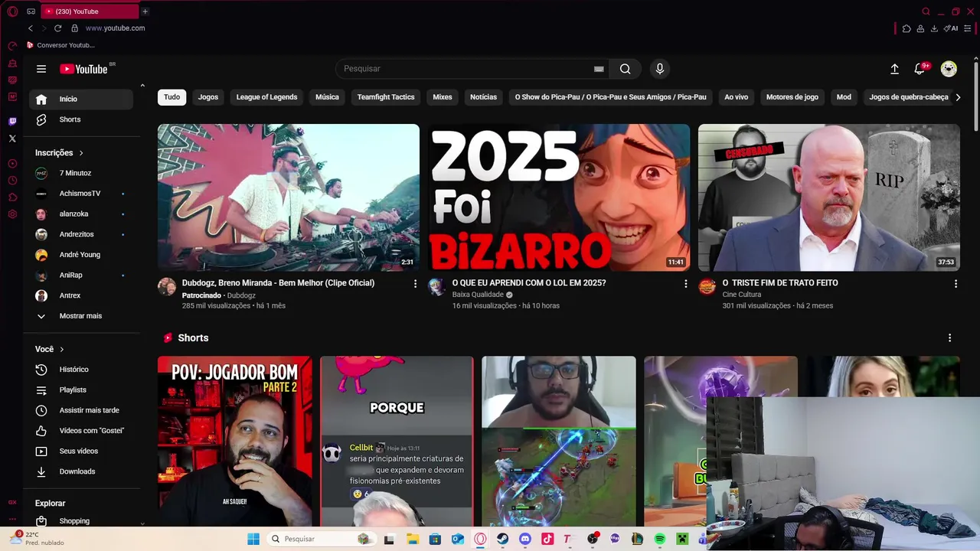The image size is (980, 551).
Task: Open the on-screen keyboard icon in the search box
Action: (x=599, y=69)
